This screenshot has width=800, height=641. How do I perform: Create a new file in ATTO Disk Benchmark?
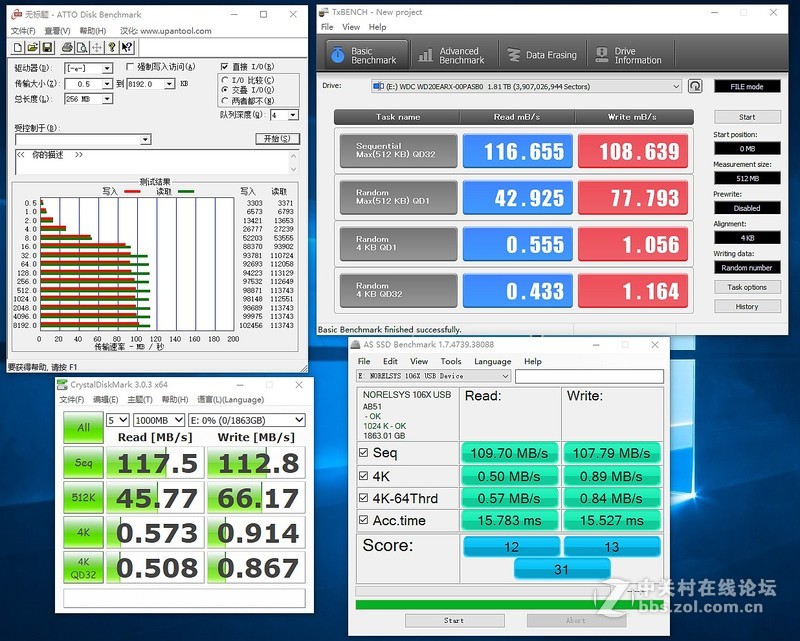17,46
